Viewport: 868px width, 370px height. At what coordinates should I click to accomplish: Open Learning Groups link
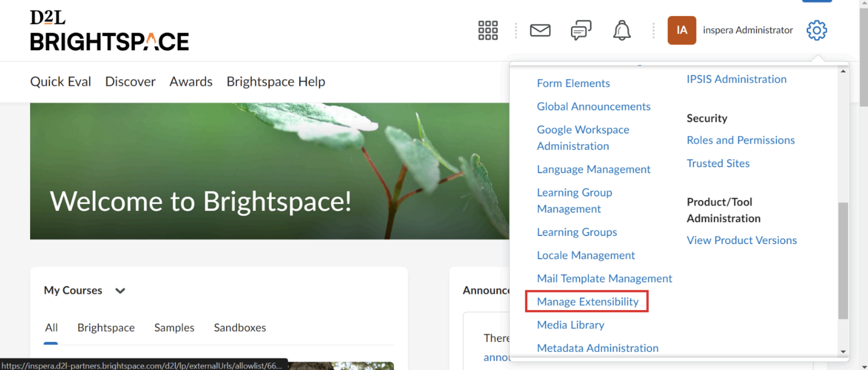coord(577,232)
